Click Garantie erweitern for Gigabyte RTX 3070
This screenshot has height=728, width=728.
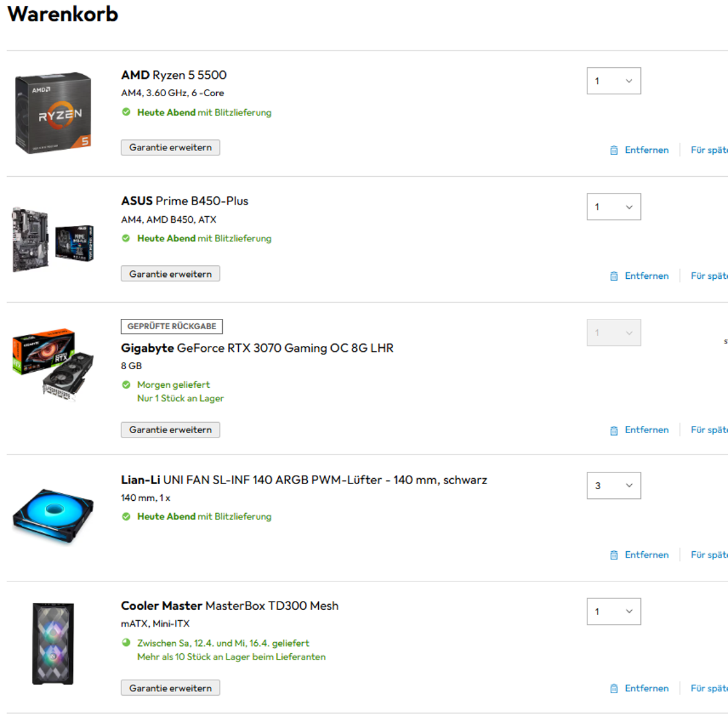170,430
